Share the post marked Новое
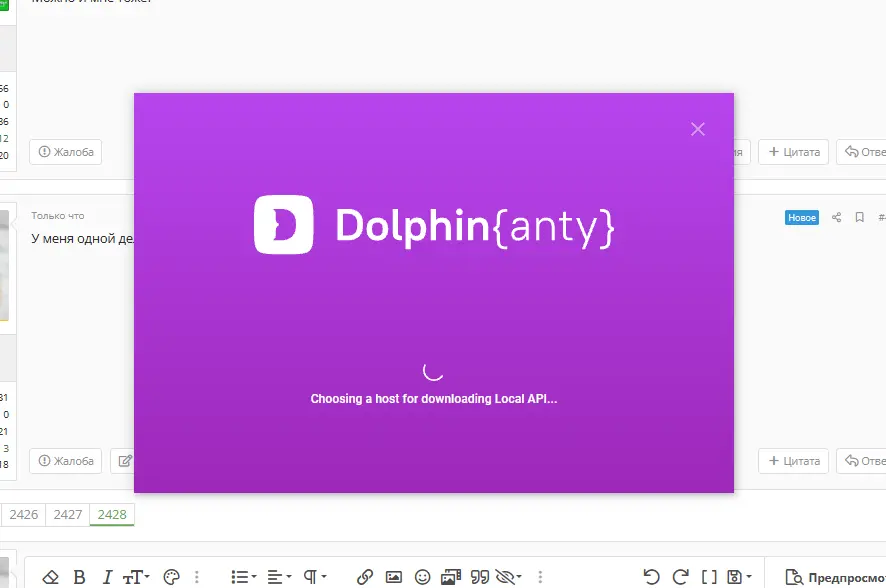Image resolution: width=886 pixels, height=588 pixels. [x=836, y=217]
